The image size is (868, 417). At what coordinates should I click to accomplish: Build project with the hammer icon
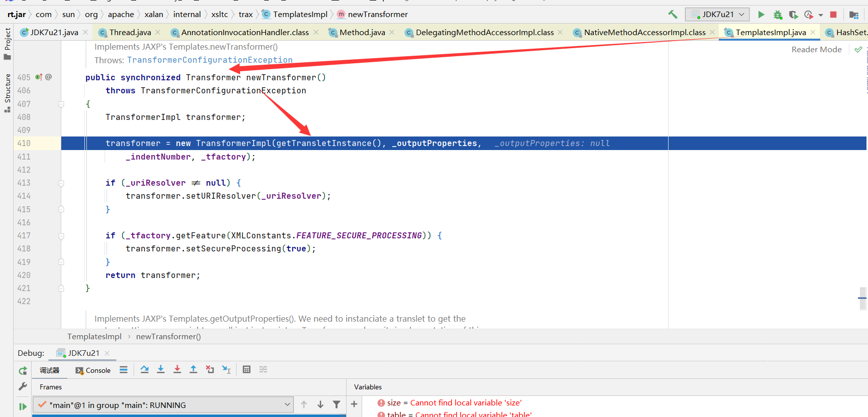pyautogui.click(x=673, y=15)
